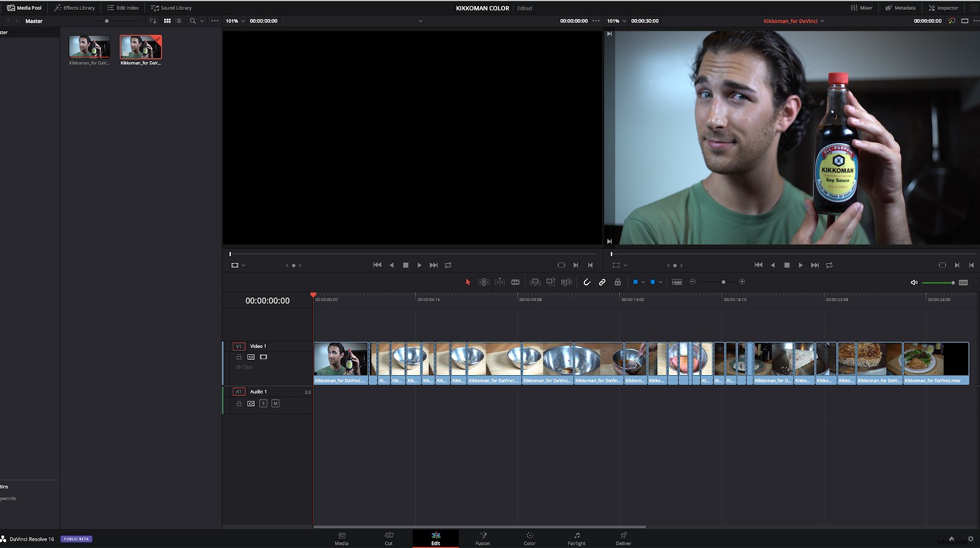The height and width of the screenshot is (548, 980).
Task: Open Sound Library panel
Action: pos(171,8)
